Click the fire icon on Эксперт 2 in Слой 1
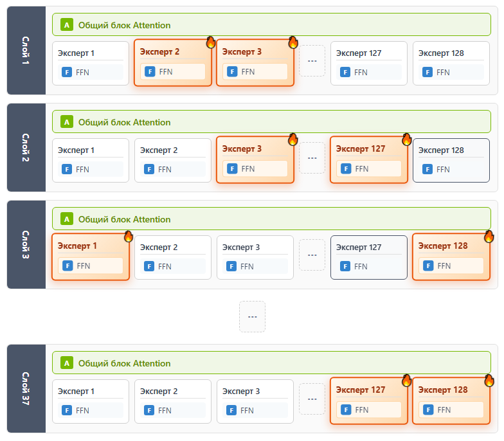 [211, 42]
